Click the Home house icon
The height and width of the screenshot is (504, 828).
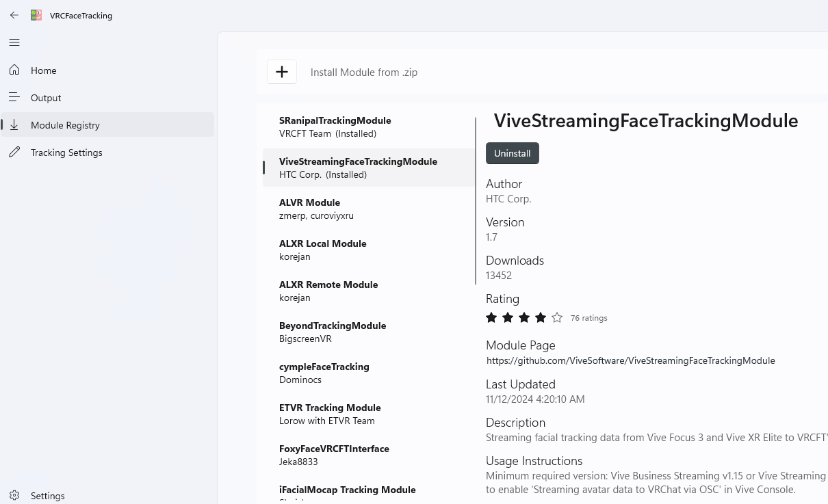pos(14,70)
